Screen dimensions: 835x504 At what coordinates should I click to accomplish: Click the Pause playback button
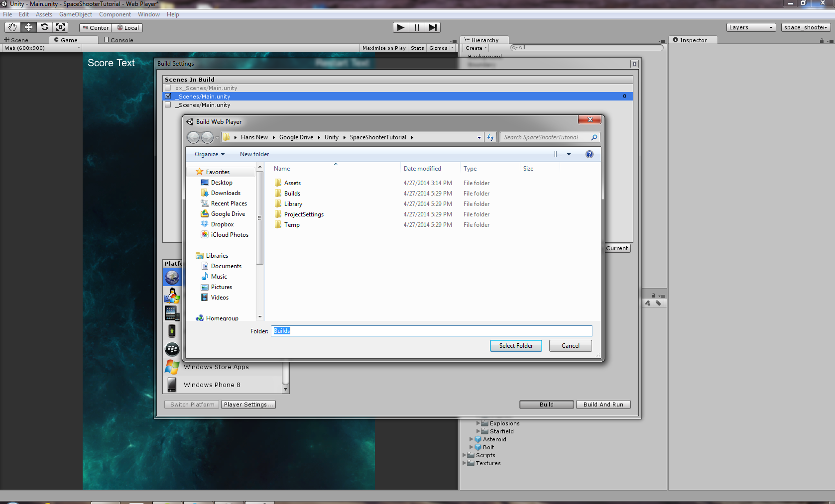click(417, 27)
